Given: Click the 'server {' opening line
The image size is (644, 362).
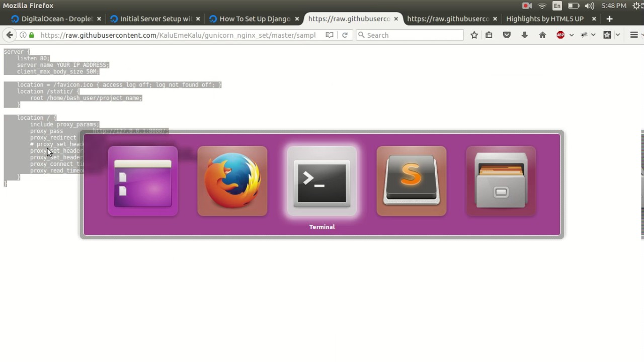Looking at the screenshot, I should point(17,52).
